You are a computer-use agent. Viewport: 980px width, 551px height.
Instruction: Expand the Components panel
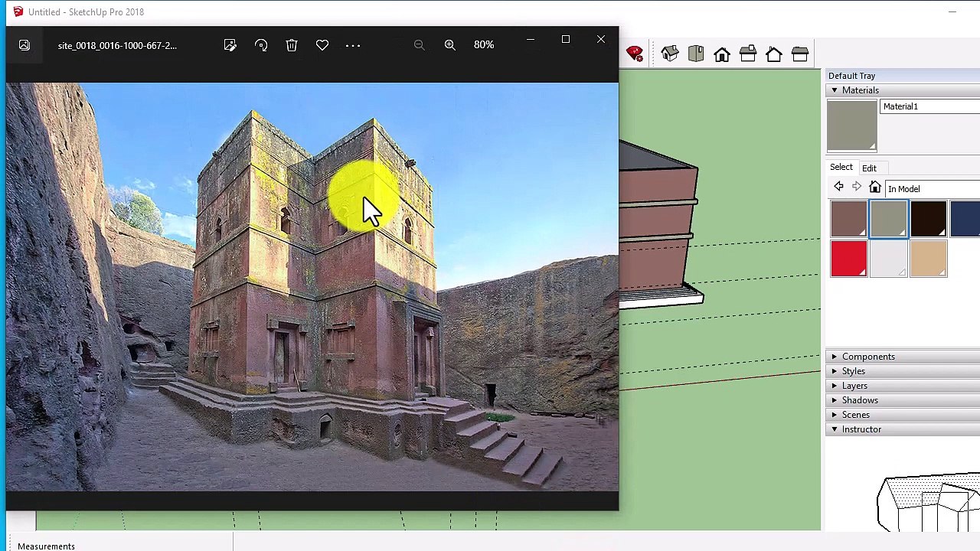pos(835,357)
